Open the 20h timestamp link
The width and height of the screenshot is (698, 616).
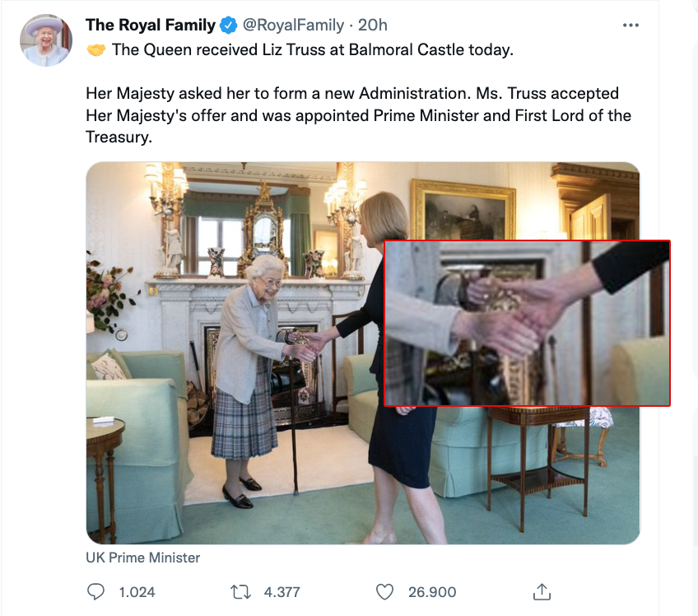tap(373, 26)
